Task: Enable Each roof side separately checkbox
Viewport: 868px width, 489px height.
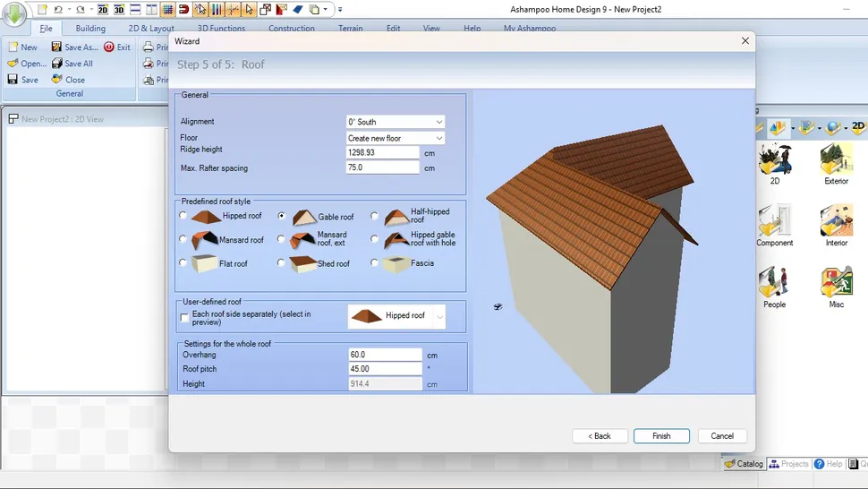Action: 184,318
